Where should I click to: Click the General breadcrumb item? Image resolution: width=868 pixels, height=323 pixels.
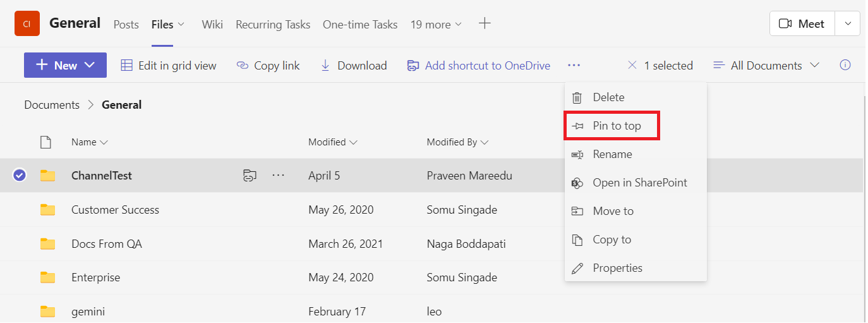[x=121, y=105]
